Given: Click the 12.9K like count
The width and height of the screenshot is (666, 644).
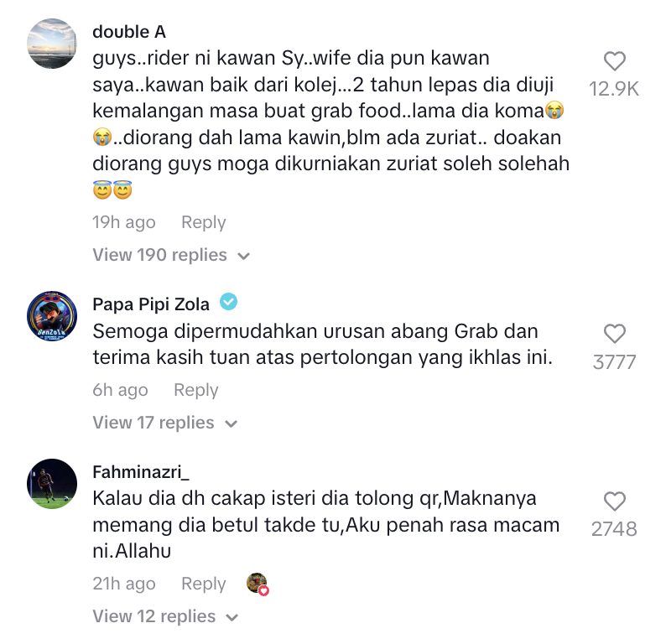Looking at the screenshot, I should (614, 89).
